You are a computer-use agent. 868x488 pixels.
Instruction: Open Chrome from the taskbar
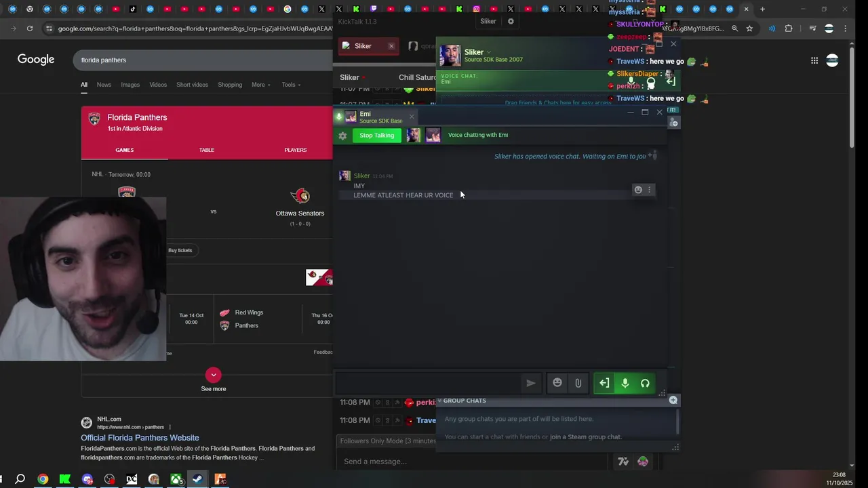click(43, 479)
